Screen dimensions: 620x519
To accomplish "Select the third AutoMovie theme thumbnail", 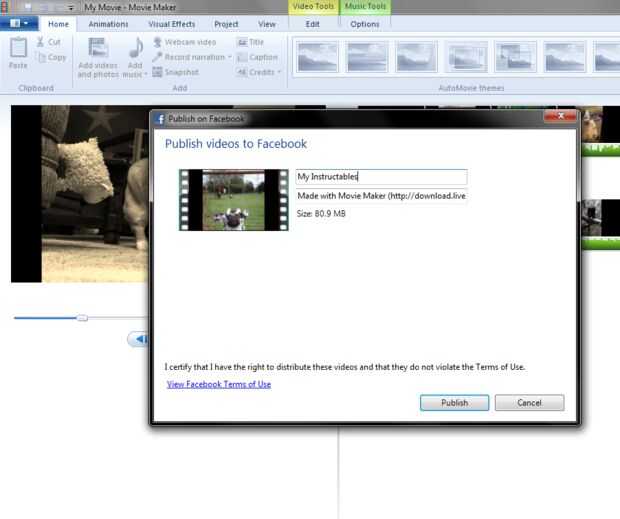I will (416, 57).
